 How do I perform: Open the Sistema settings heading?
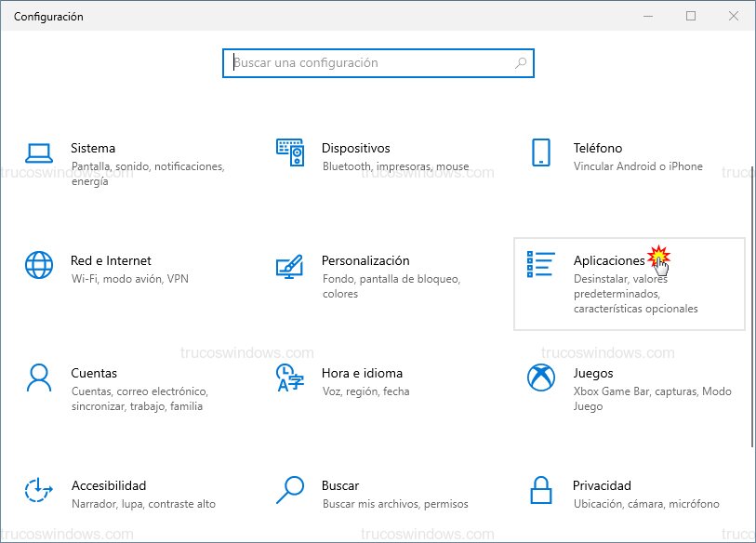coord(93,148)
